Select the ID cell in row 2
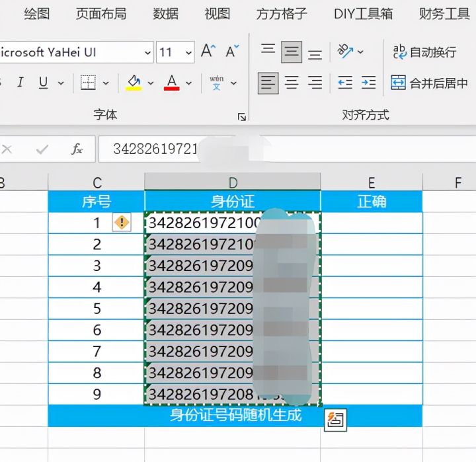The width and height of the screenshot is (476, 462). pos(233,245)
